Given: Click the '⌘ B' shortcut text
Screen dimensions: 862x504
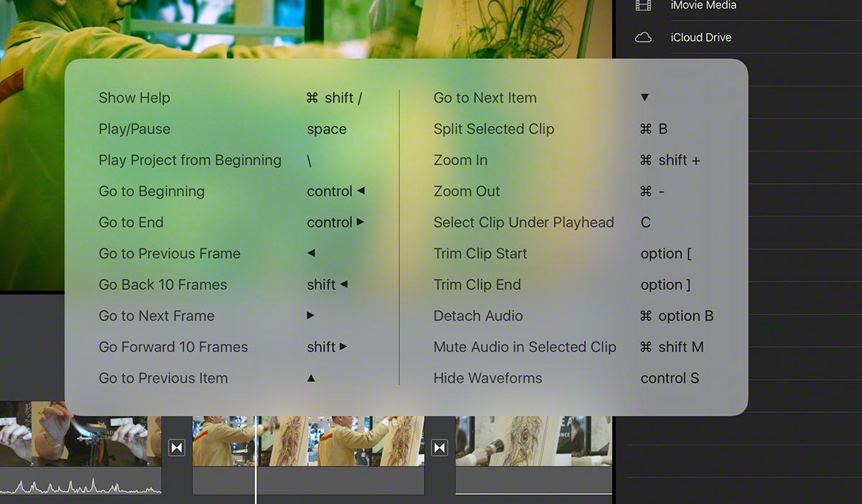Looking at the screenshot, I should (x=654, y=129).
